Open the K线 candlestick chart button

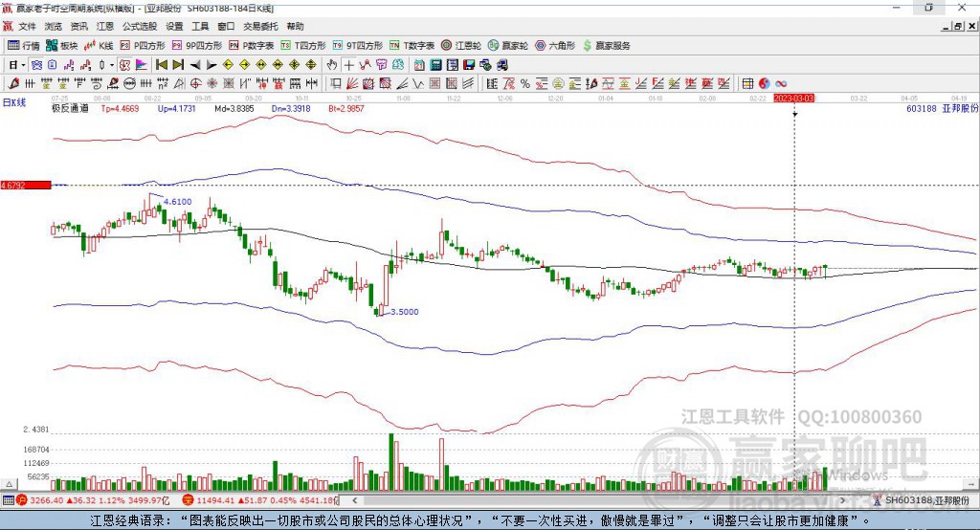click(99, 46)
